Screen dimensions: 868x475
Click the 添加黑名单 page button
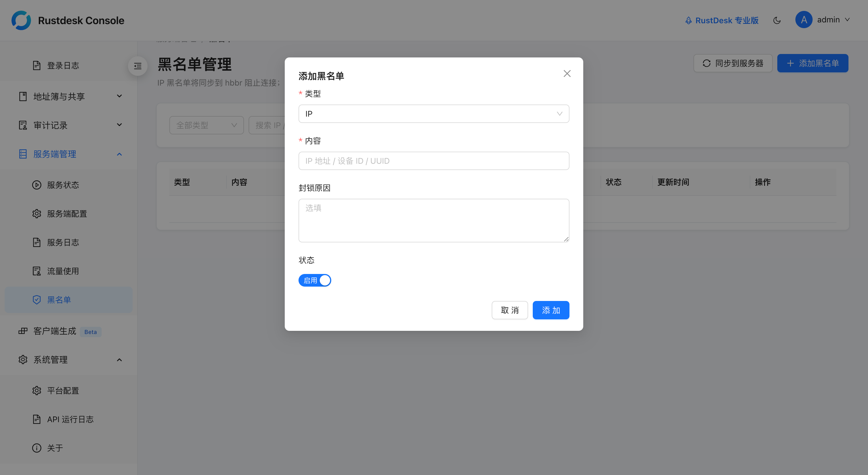coord(813,63)
